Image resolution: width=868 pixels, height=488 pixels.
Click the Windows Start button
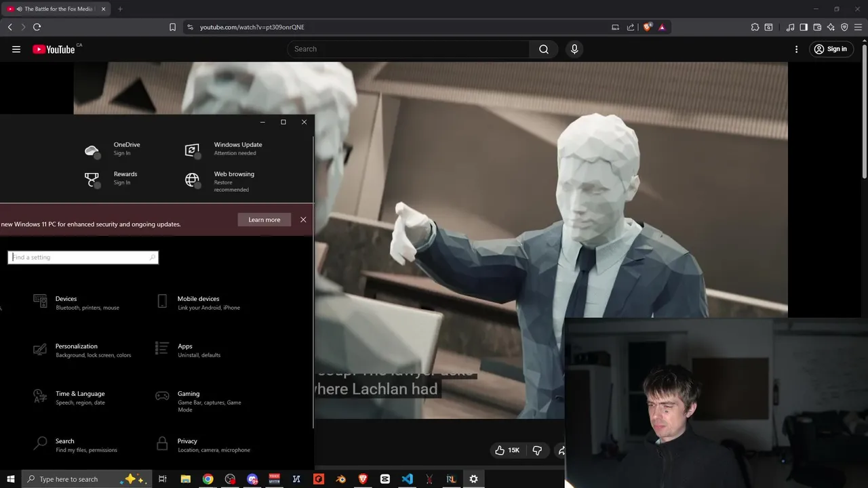click(11, 479)
